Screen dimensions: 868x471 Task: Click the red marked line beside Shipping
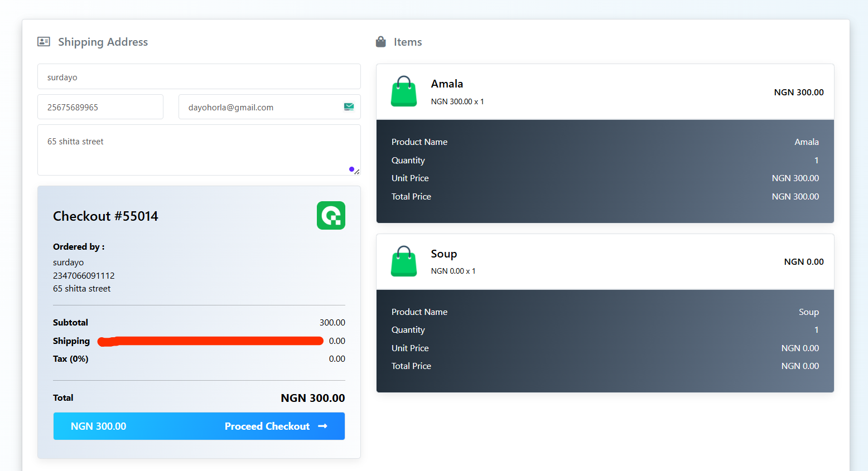[x=210, y=341]
